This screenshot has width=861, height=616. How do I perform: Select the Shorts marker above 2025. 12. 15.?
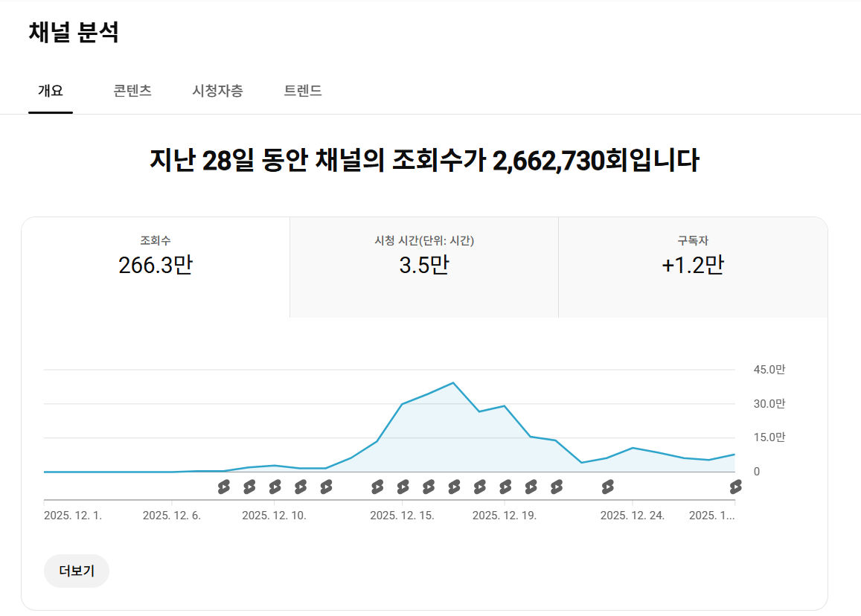[x=403, y=487]
